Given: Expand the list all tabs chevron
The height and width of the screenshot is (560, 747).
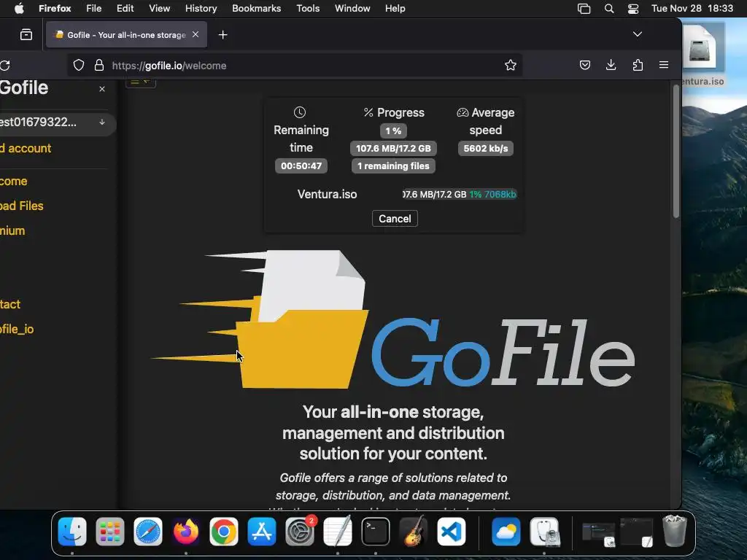Looking at the screenshot, I should click(638, 34).
